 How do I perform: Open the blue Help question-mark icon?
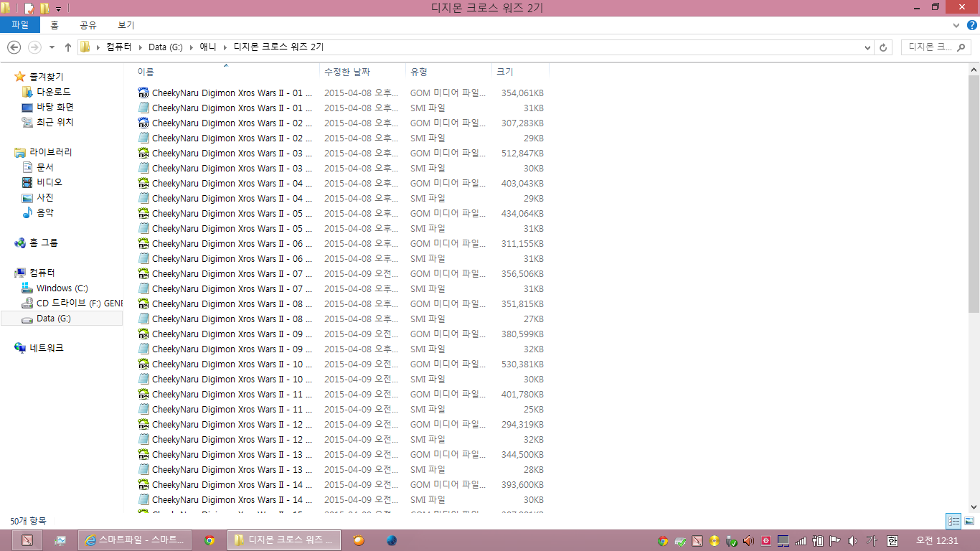pyautogui.click(x=971, y=25)
